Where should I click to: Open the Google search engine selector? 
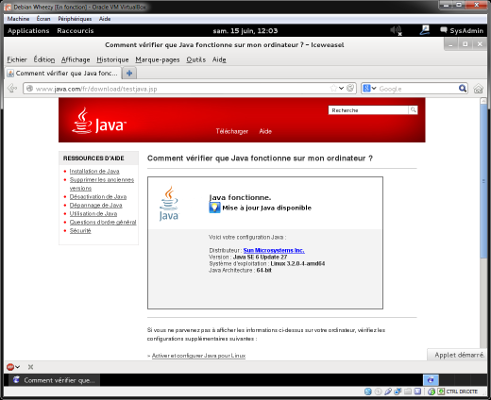click(x=369, y=88)
